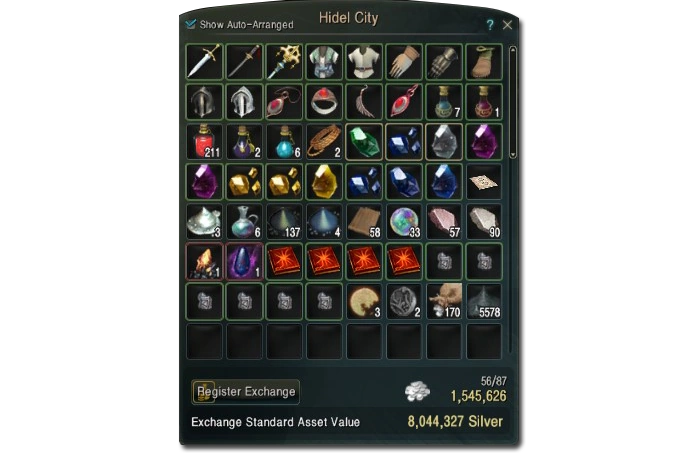This screenshot has width=700, height=455.
Task: Select the iridescent orb stack of 33
Action: click(x=404, y=222)
